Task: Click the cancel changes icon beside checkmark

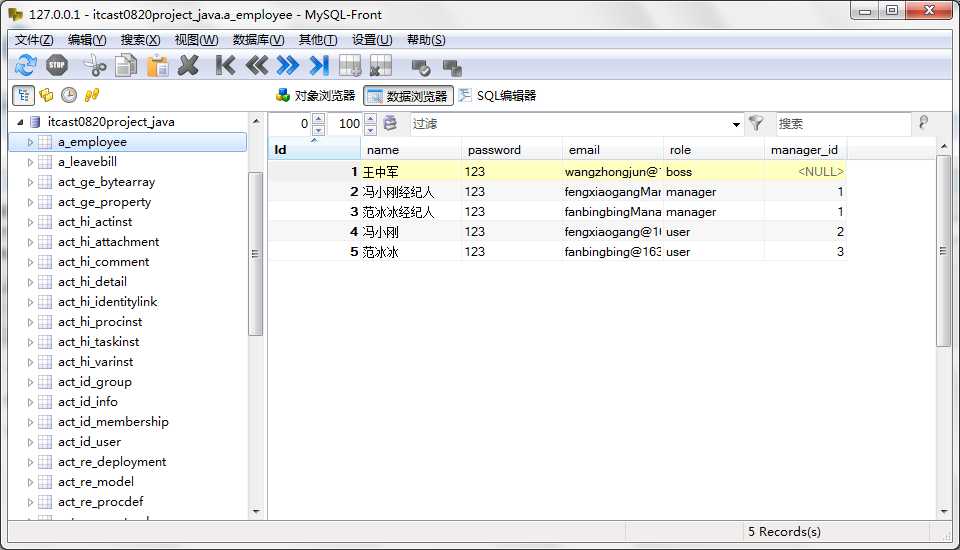Action: click(x=452, y=67)
